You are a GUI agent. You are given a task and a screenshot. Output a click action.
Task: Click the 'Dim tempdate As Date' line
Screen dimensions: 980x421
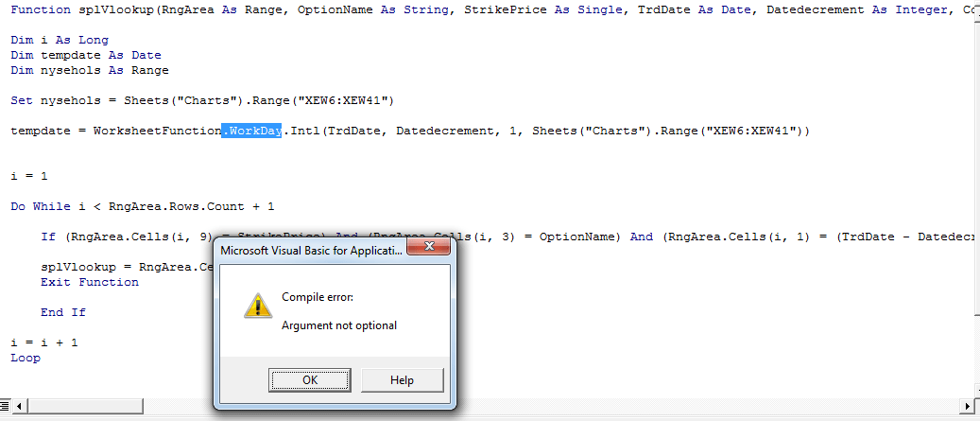[x=86, y=55]
